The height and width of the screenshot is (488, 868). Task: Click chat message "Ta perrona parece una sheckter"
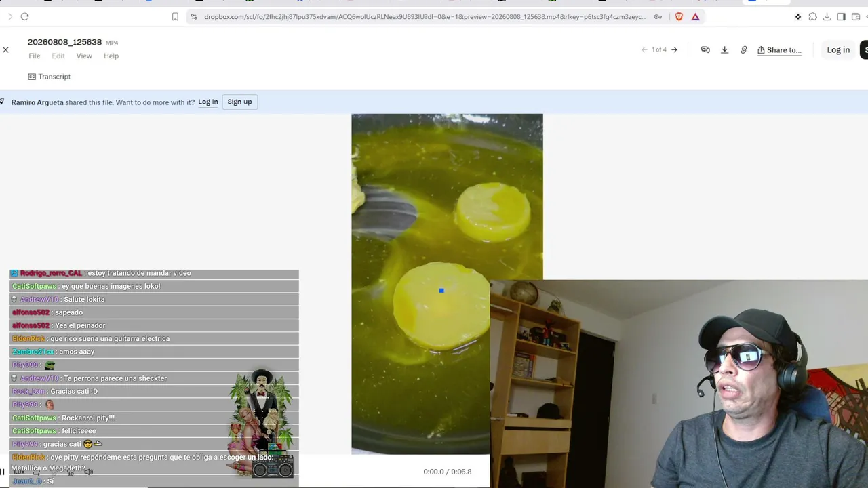(115, 378)
